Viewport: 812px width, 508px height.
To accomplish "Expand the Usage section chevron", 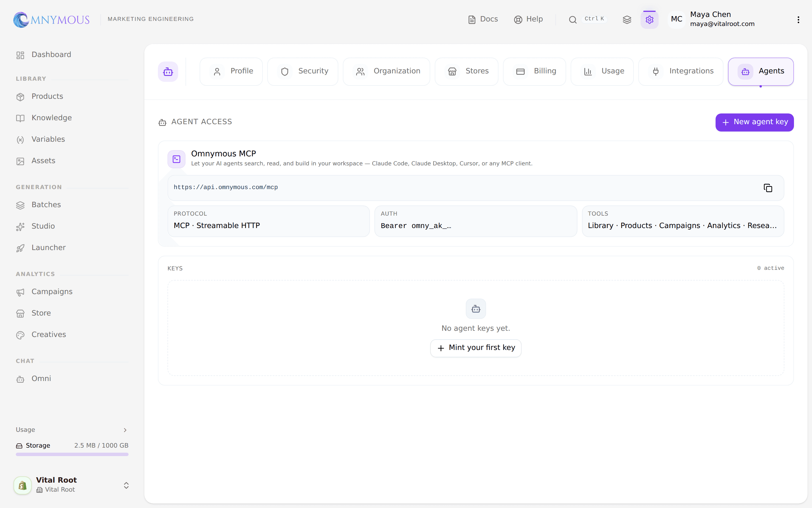I will pyautogui.click(x=125, y=430).
